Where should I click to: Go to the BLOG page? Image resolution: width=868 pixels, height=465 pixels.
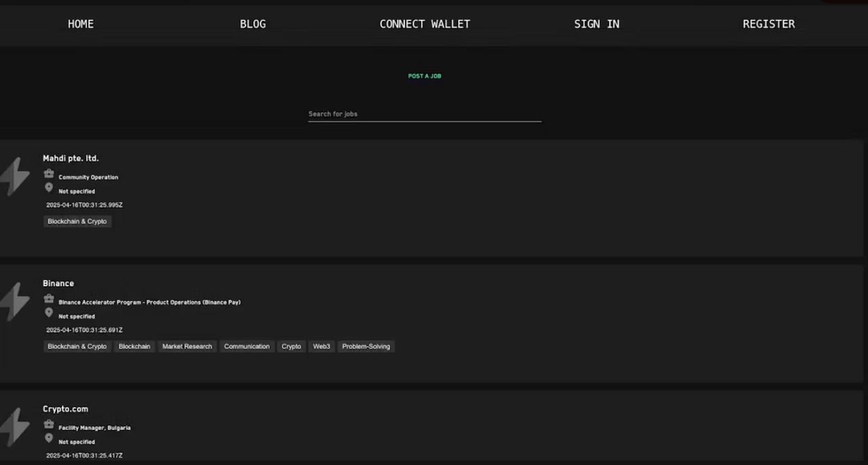point(253,24)
